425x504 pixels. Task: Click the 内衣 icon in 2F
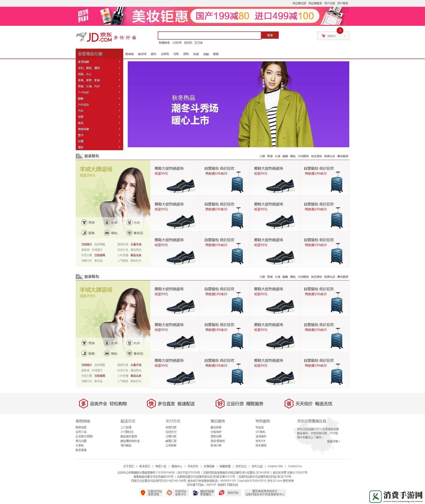point(129,343)
